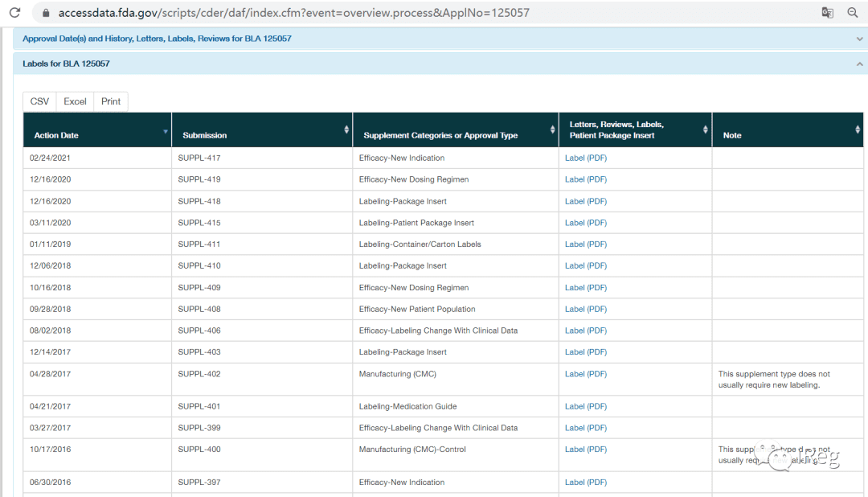This screenshot has width=868, height=497.
Task: Sort by Supplement Categories column arrows
Action: (552, 129)
